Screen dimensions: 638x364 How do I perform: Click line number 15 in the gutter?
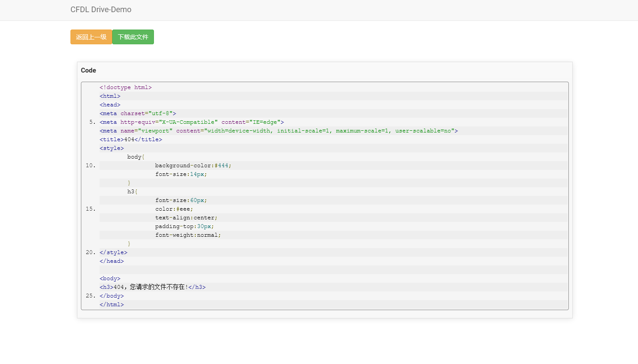(90, 209)
